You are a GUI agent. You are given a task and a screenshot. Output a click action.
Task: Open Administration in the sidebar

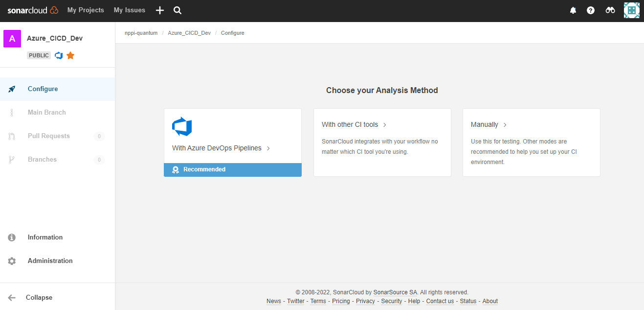pyautogui.click(x=57, y=261)
